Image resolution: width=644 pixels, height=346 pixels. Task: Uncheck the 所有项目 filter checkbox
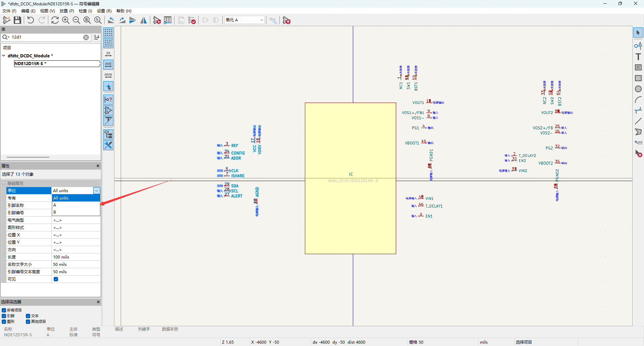[4, 310]
